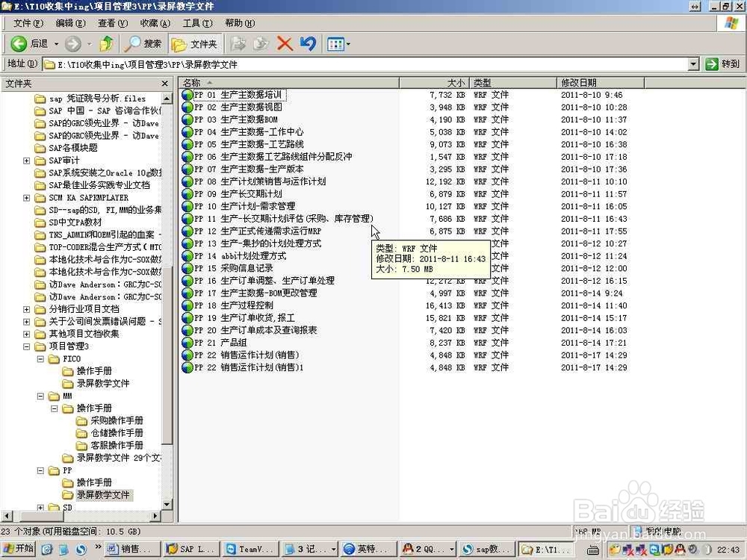Switch to the 3 记... taskbar group
The height and width of the screenshot is (560, 747).
tap(310, 549)
